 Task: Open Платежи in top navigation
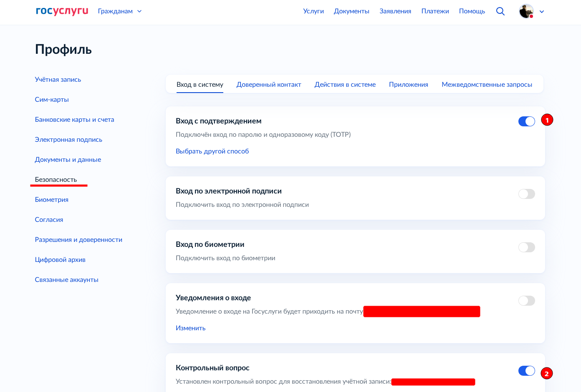pyautogui.click(x=435, y=11)
